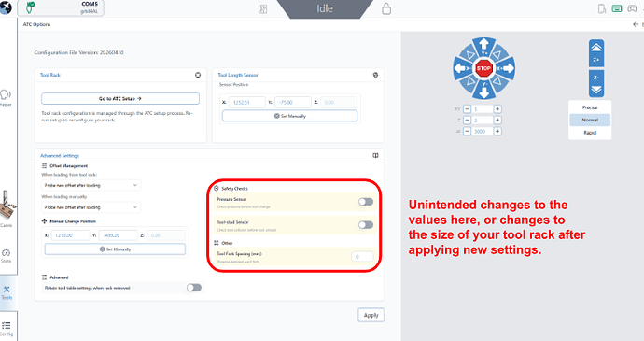Open the 'When loading from tool rack' dropdown
The image size is (644, 341).
91,185
